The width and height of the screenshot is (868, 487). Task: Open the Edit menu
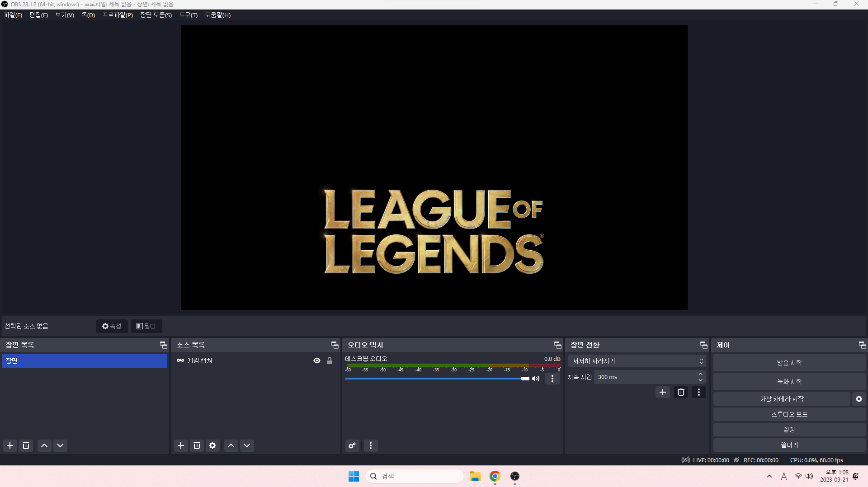[39, 15]
